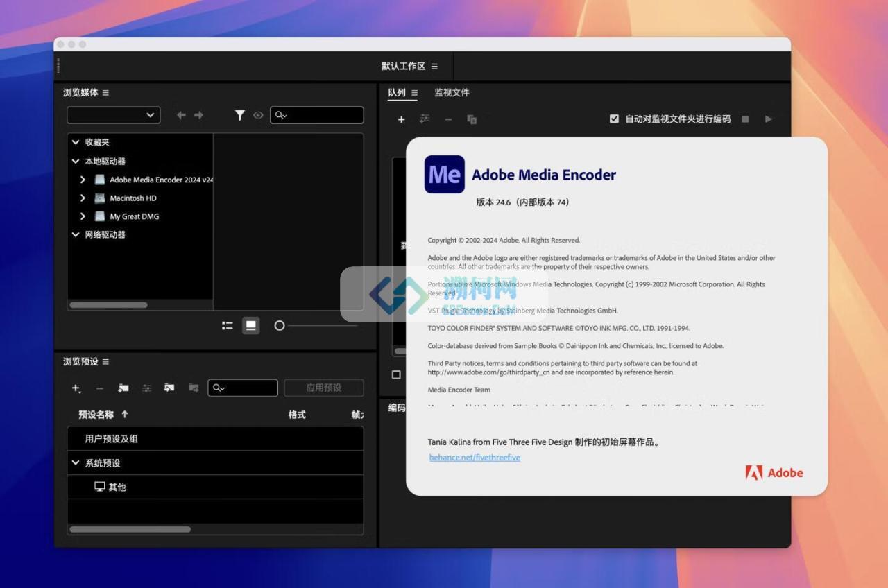Viewport: 888px width, 588px height.
Task: Sort by the 预设名称 column header
Action: click(x=96, y=415)
